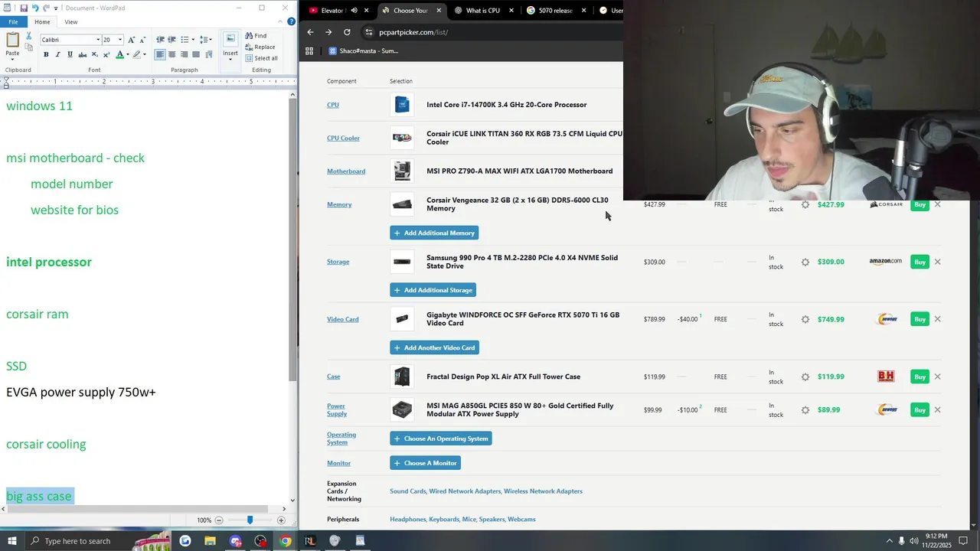Toggle subscript formatting
The image size is (980, 551).
coord(95,54)
